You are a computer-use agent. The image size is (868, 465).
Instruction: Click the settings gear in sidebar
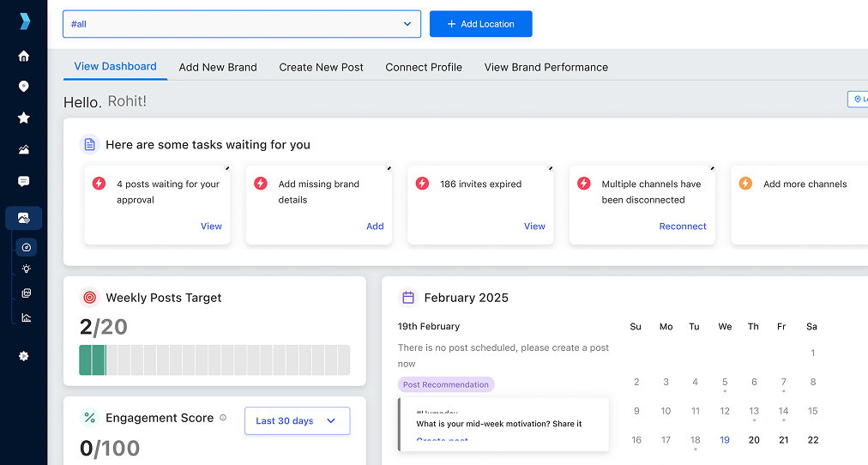click(x=24, y=356)
